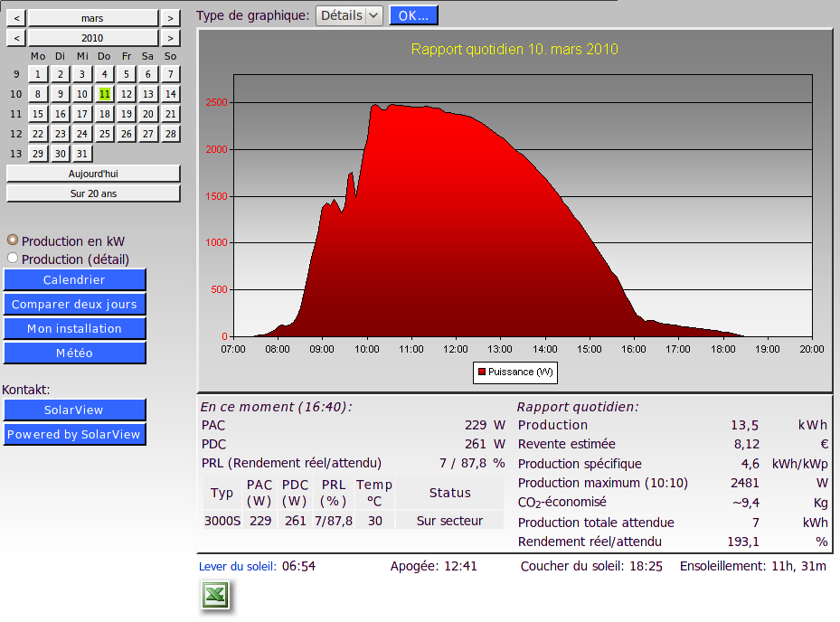Click Production maximum value 2481

point(745,484)
